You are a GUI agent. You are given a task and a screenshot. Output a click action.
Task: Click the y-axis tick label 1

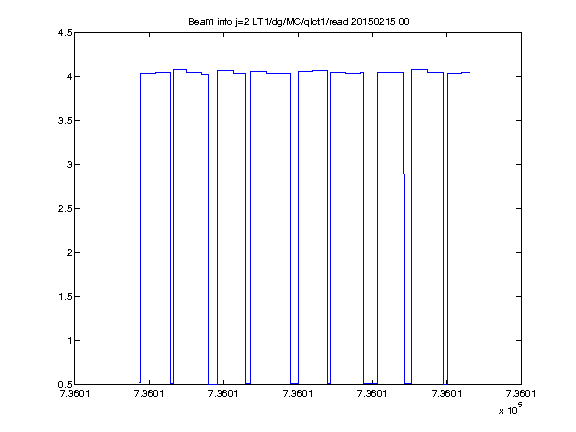tap(69, 341)
